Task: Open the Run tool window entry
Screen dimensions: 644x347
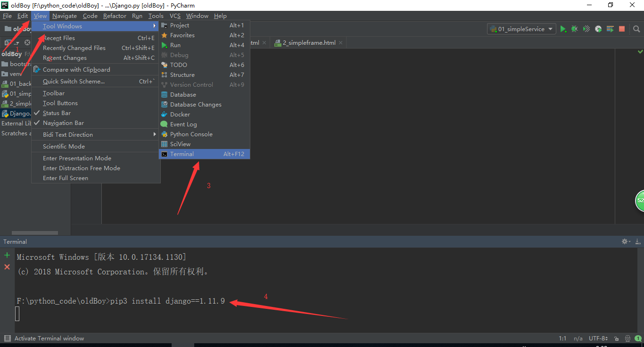Action: [204, 45]
